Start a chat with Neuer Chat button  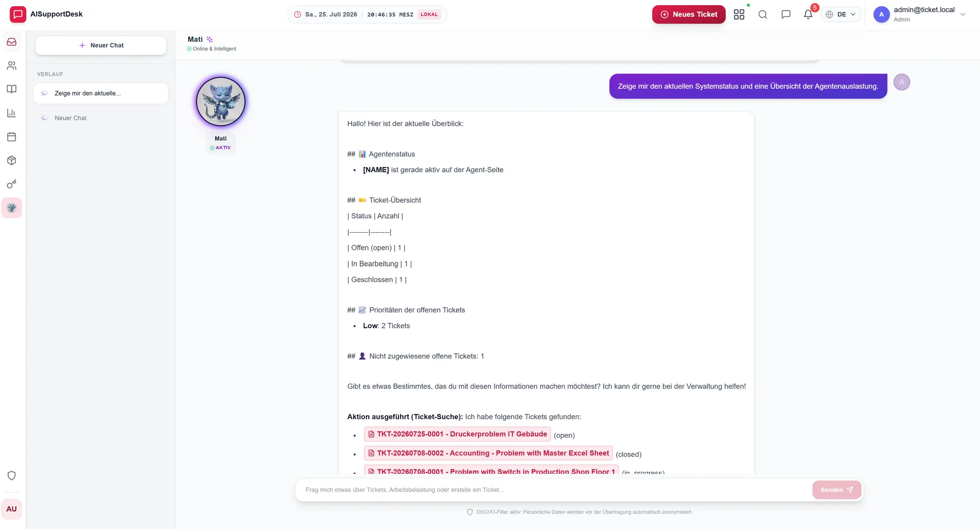coord(101,45)
